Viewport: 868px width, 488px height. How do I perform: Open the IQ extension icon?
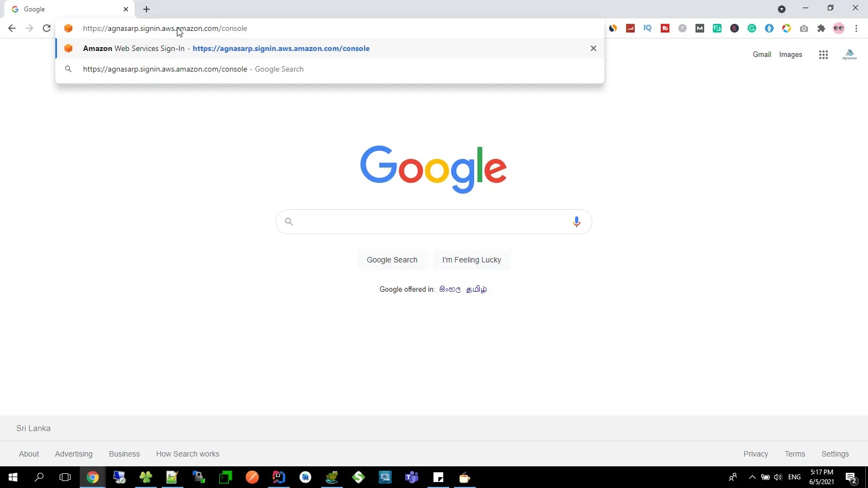[x=648, y=28]
